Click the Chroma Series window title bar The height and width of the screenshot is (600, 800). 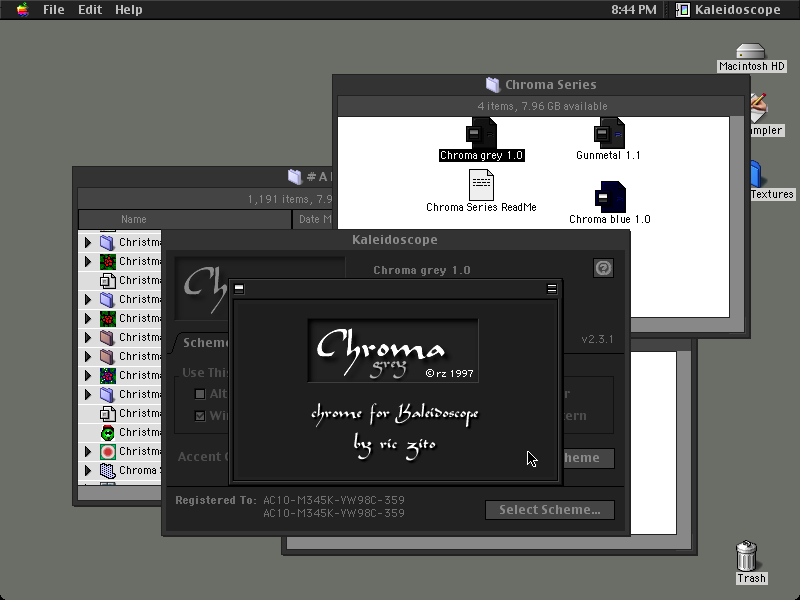click(541, 85)
